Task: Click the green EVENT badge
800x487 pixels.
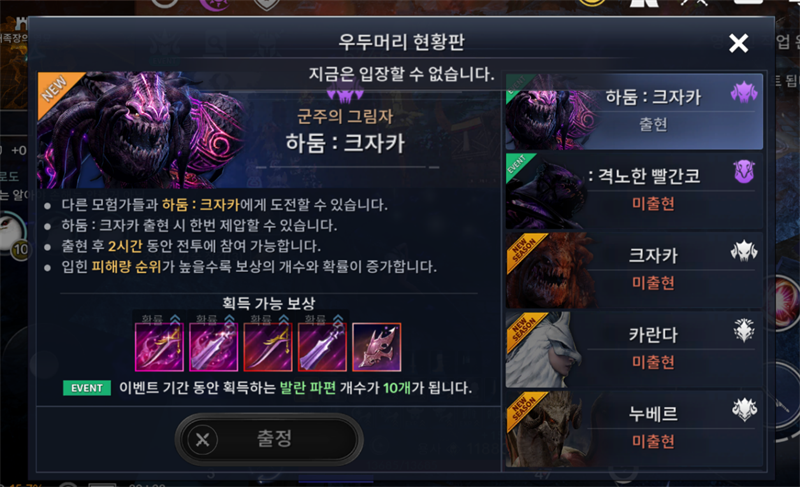Action: 87,388
